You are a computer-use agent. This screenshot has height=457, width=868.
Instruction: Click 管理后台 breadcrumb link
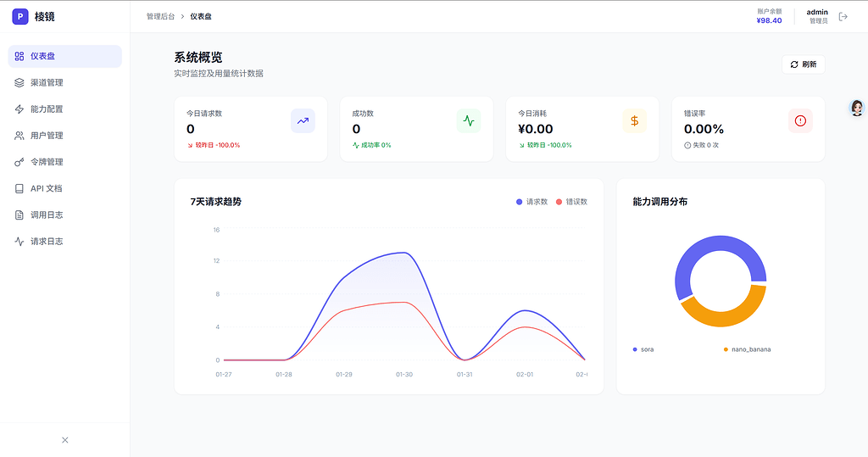click(160, 17)
